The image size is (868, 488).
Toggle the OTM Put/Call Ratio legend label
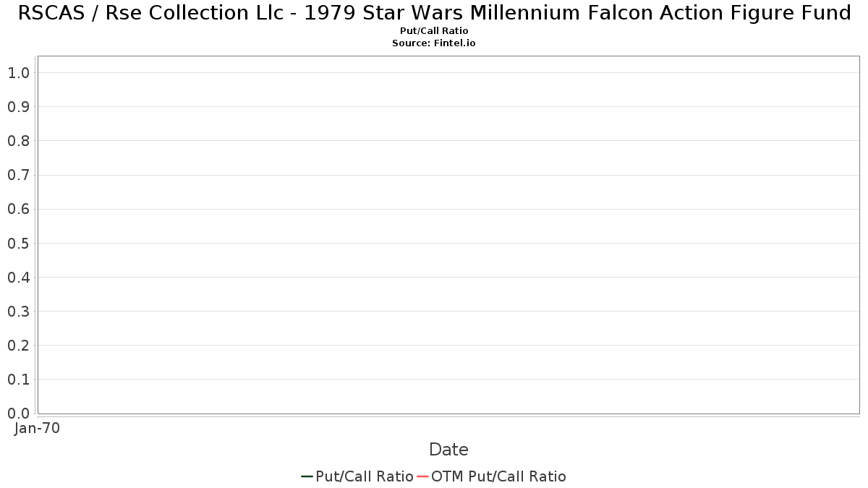(498, 476)
